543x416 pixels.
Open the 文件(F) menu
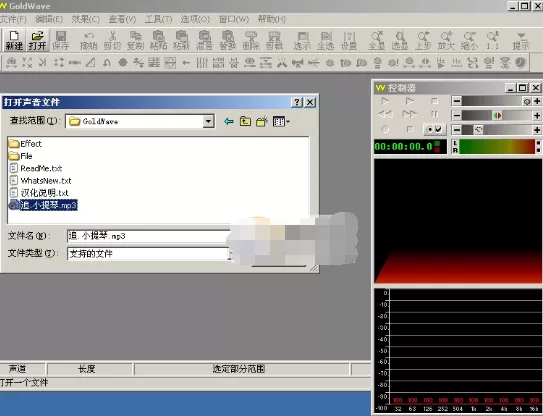[13, 19]
